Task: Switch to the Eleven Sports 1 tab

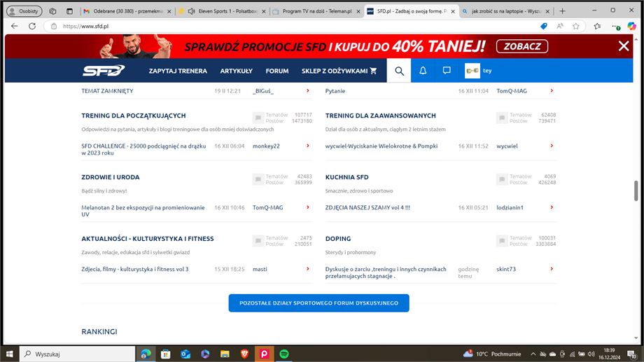Action: (223, 11)
